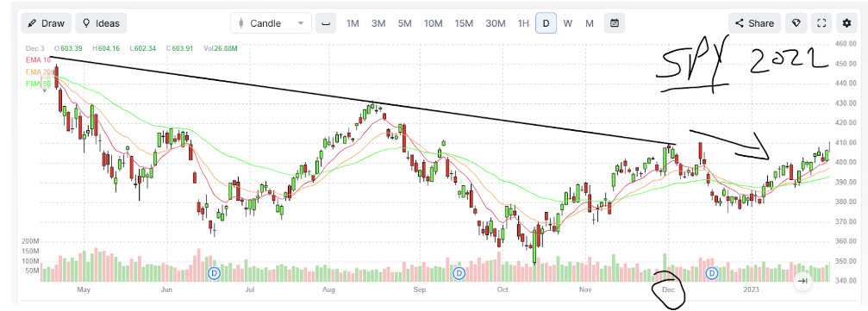Click the 2023 label on time axis

point(752,289)
